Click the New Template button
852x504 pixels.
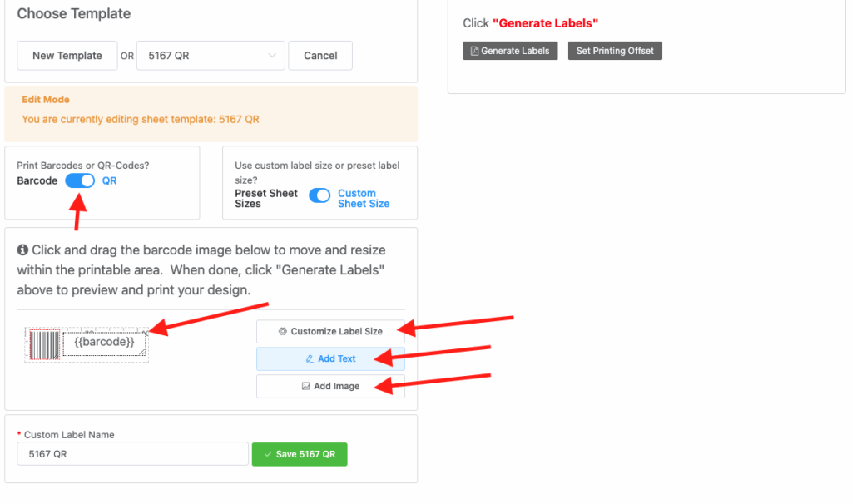(x=67, y=56)
